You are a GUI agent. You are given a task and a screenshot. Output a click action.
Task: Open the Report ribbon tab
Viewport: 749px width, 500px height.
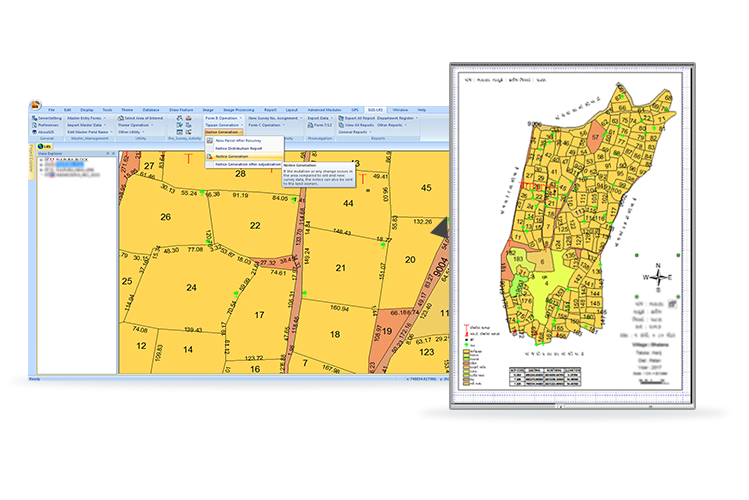pyautogui.click(x=270, y=110)
